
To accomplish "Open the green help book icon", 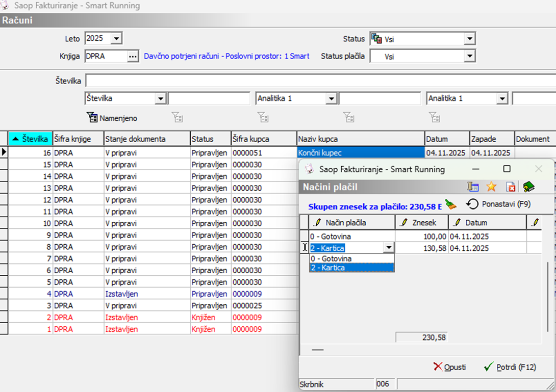I will click(529, 187).
